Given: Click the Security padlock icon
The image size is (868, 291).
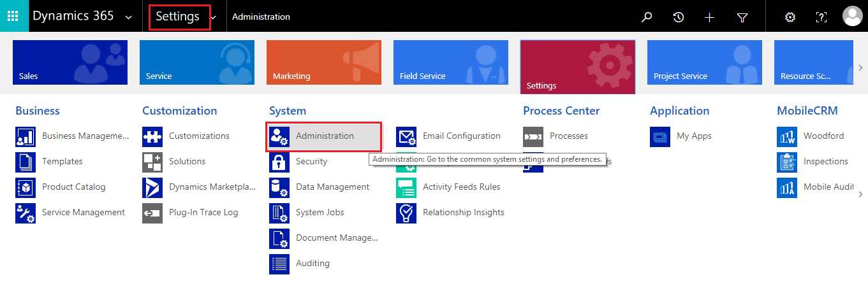Looking at the screenshot, I should (x=279, y=162).
